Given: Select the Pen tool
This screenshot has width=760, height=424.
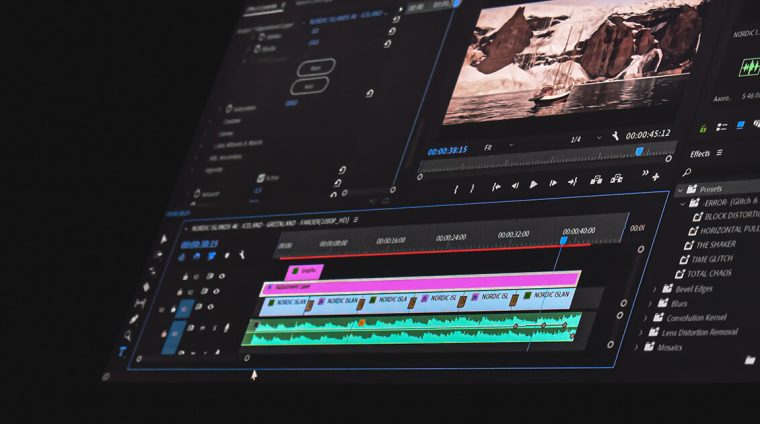Looking at the screenshot, I should coord(134,320).
